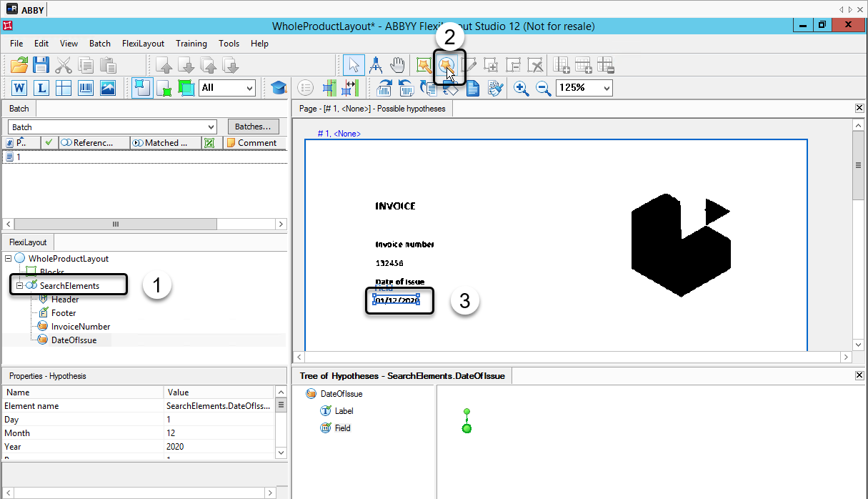The image size is (868, 499).
Task: Click the rotate barcode page left icon
Action: click(x=406, y=88)
